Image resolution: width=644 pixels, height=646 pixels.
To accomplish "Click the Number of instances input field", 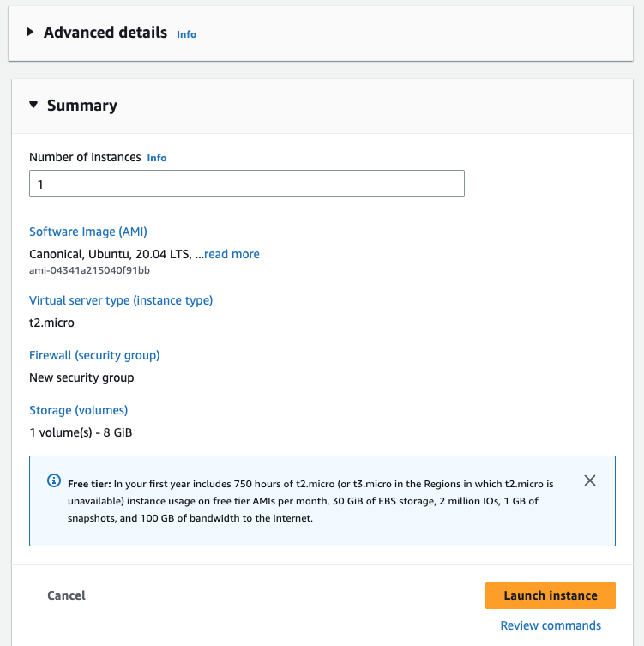I will pos(247,184).
